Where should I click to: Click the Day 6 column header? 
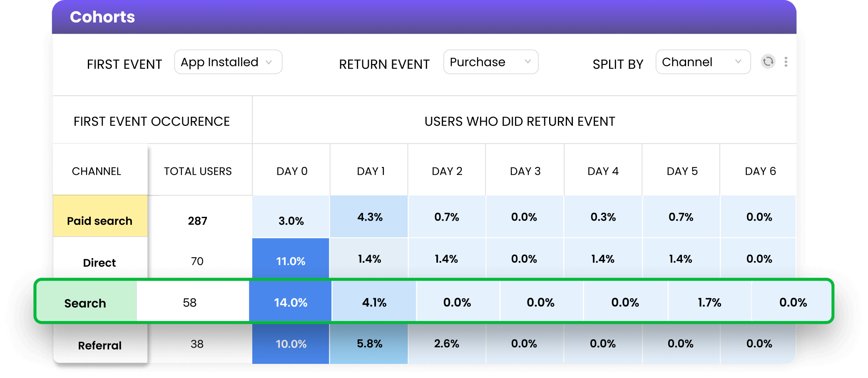point(760,171)
